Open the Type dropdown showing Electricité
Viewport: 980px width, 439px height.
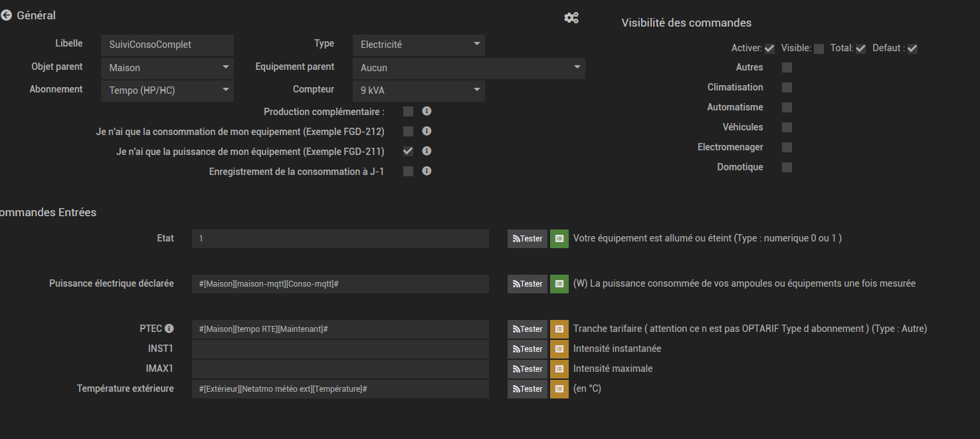[x=419, y=45]
